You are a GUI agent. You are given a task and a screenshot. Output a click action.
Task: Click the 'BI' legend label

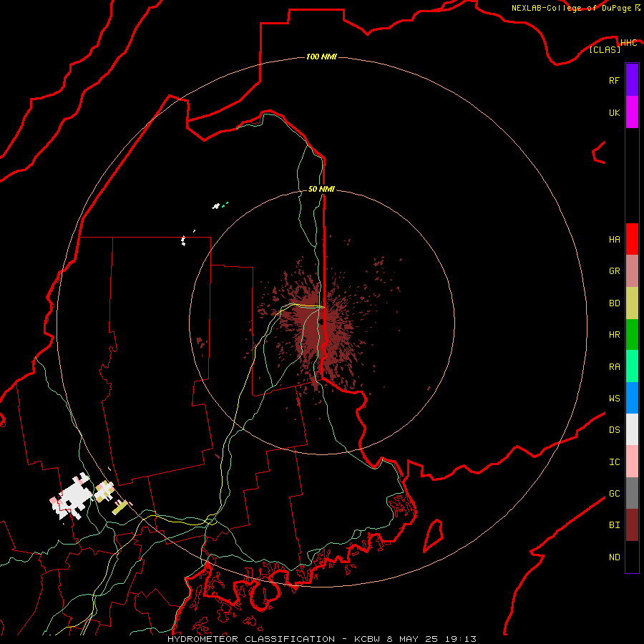click(614, 525)
